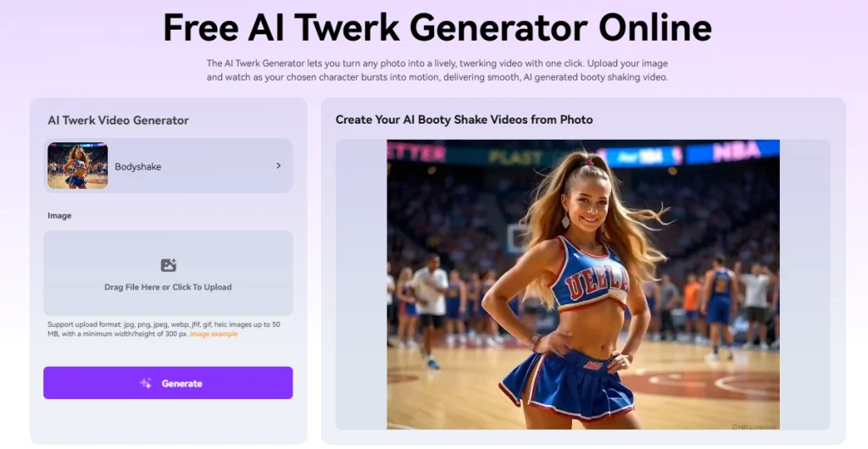The height and width of the screenshot is (449, 868).
Task: Click the Image field label
Action: [59, 216]
